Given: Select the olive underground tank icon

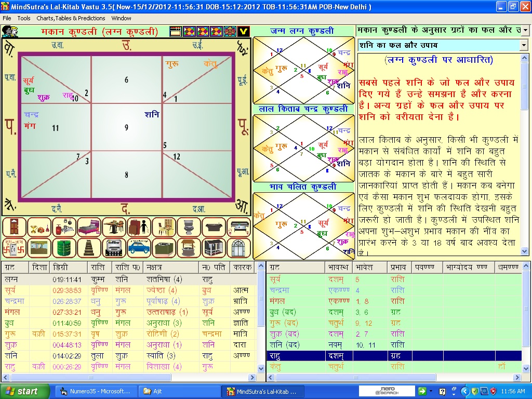Looking at the screenshot, I should 164,248.
